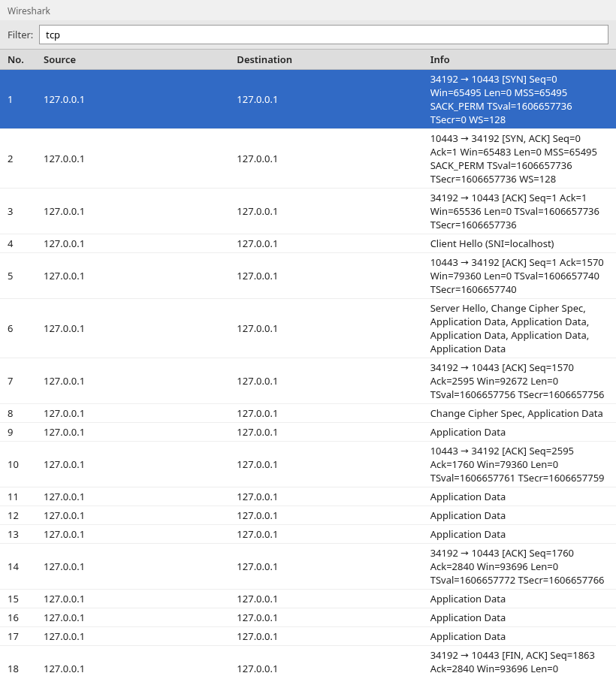Click the Source column header

tap(59, 59)
